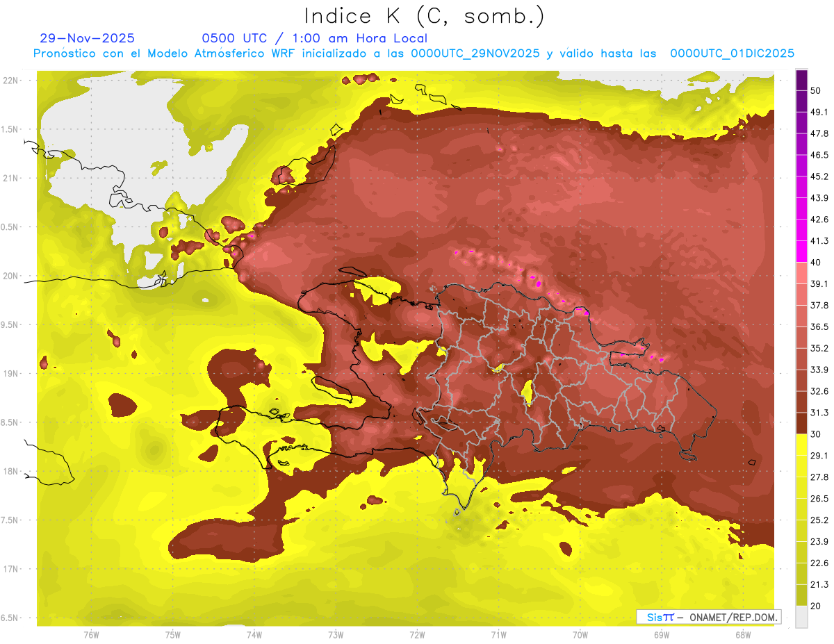
Task: Click the '50' colorbar value
Action: [816, 90]
